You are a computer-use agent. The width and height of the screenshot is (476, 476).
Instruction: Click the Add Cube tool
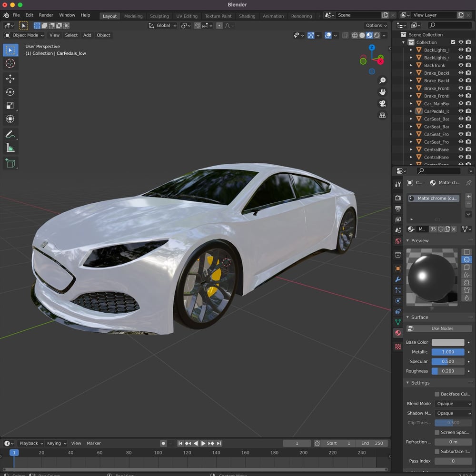[x=10, y=164]
